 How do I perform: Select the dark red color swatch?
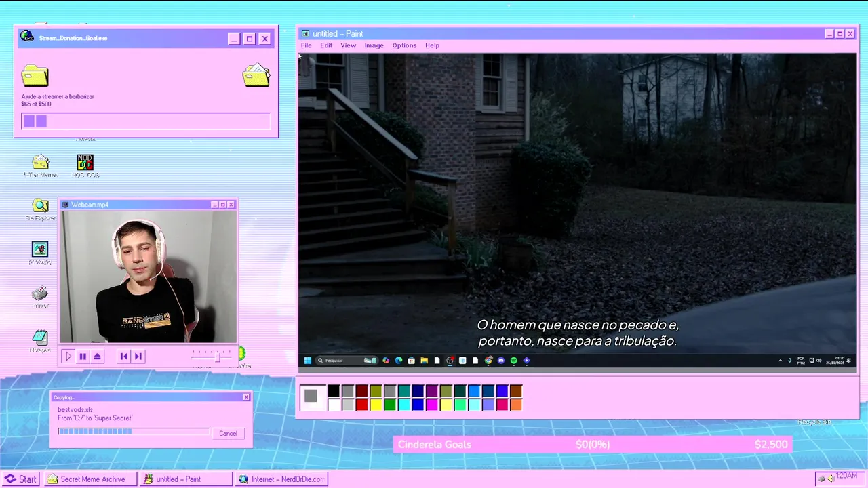coord(362,391)
